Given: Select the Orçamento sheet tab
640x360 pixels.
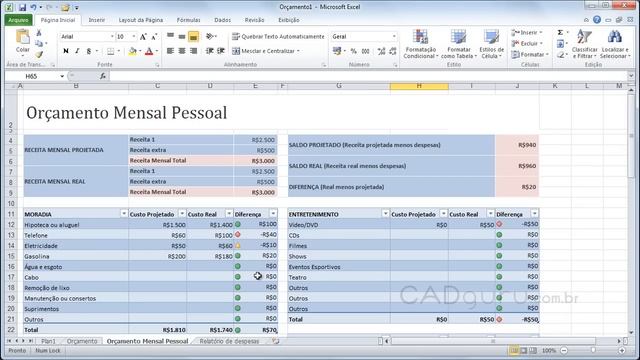Looking at the screenshot, I should pyautogui.click(x=82, y=341).
